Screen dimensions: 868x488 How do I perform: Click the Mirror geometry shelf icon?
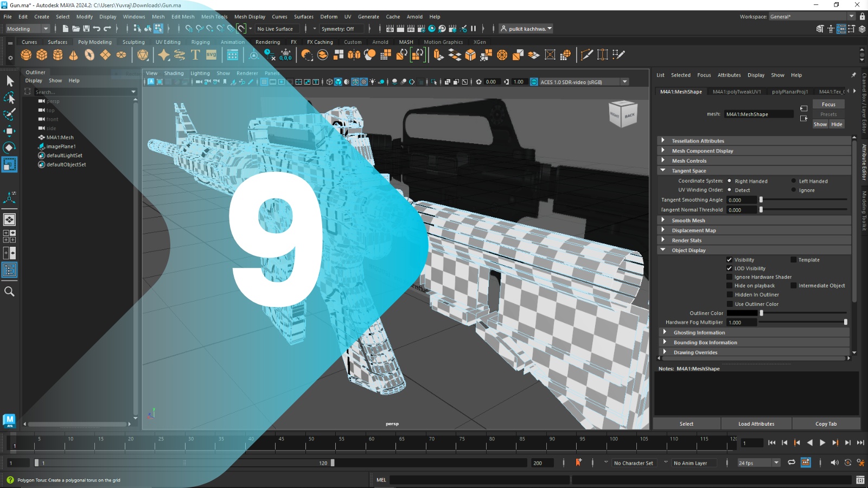pos(354,55)
